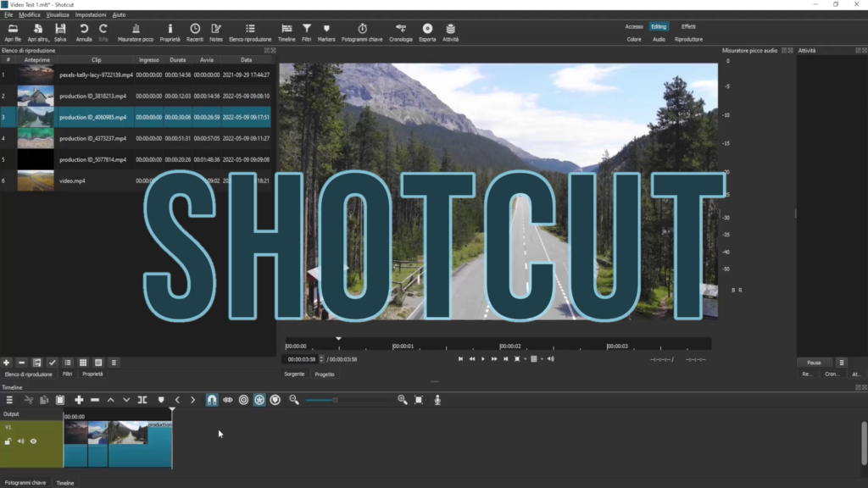Overwrite clip with timeline down-arrow icon
The width and height of the screenshot is (868, 488).
pyautogui.click(x=126, y=400)
